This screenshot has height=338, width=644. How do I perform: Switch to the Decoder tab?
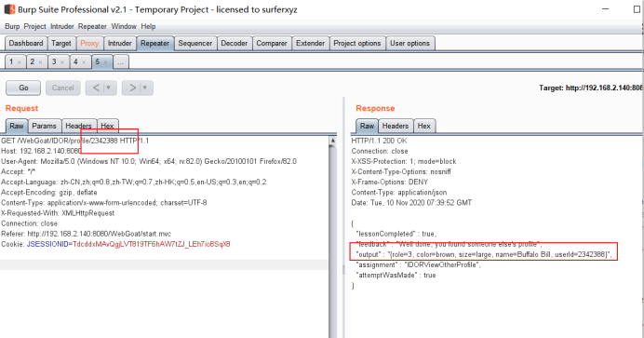click(235, 43)
